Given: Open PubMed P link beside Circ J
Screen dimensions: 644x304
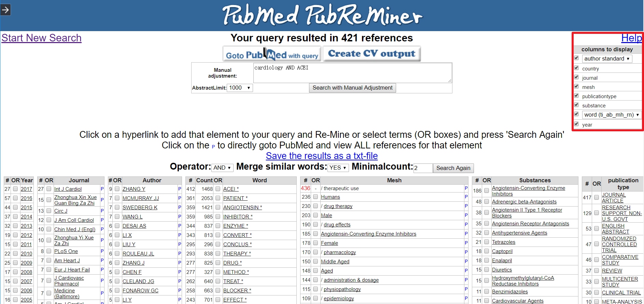Looking at the screenshot, I should point(102,211).
